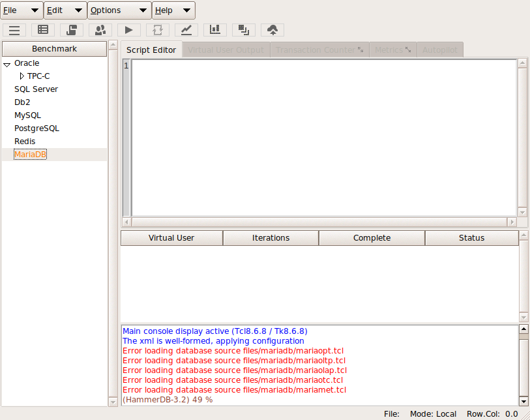Create virtual users with the people icon
Screen dimensions: 530x420
(x=100, y=30)
